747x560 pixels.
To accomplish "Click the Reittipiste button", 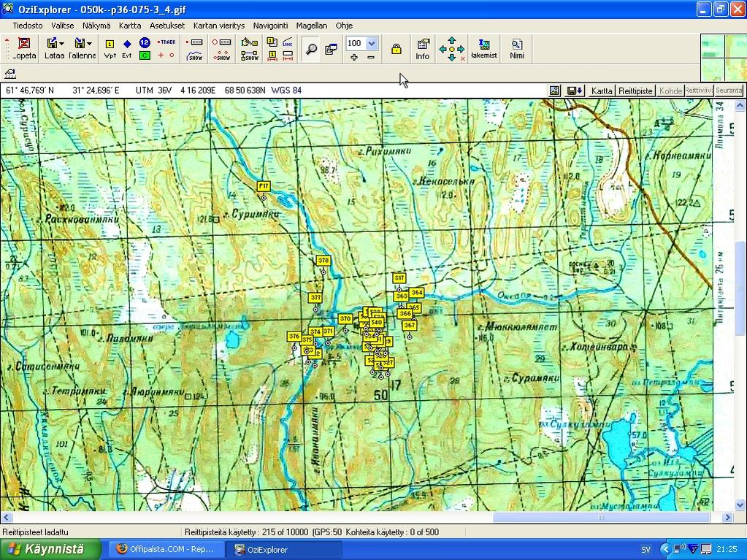I will tap(635, 91).
